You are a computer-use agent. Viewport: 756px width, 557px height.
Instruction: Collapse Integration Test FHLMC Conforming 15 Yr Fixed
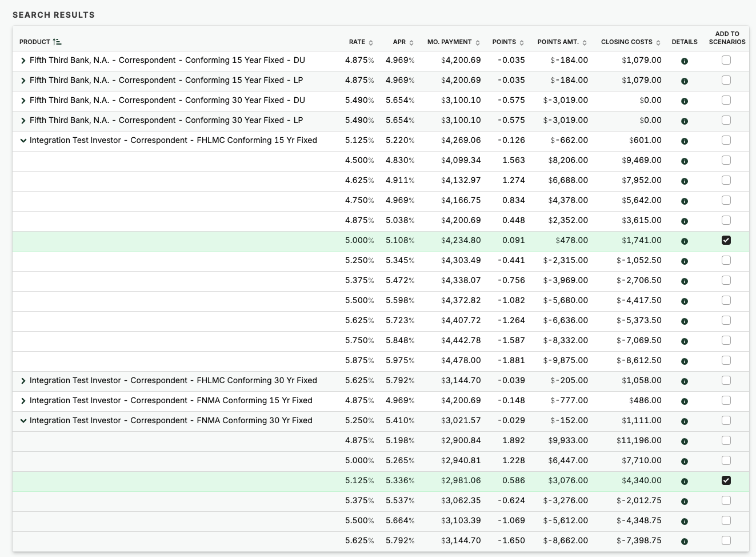coord(23,141)
